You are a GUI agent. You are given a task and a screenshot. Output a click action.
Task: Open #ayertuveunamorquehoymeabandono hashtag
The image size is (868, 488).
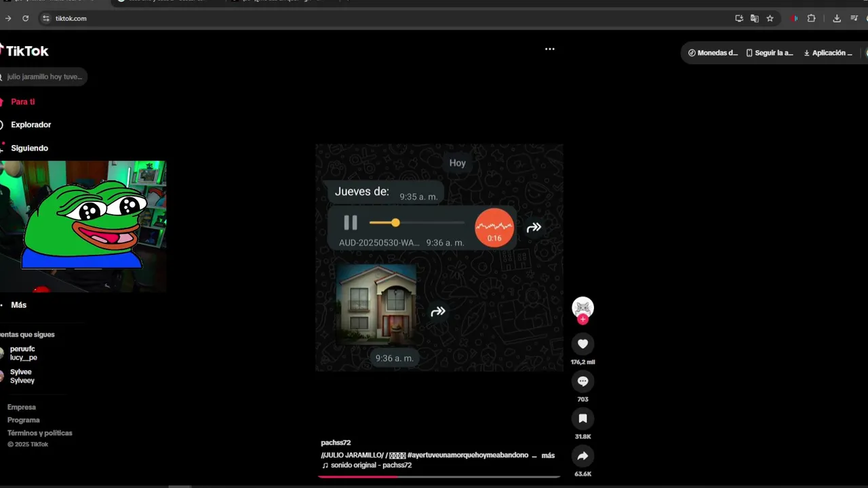(468, 455)
